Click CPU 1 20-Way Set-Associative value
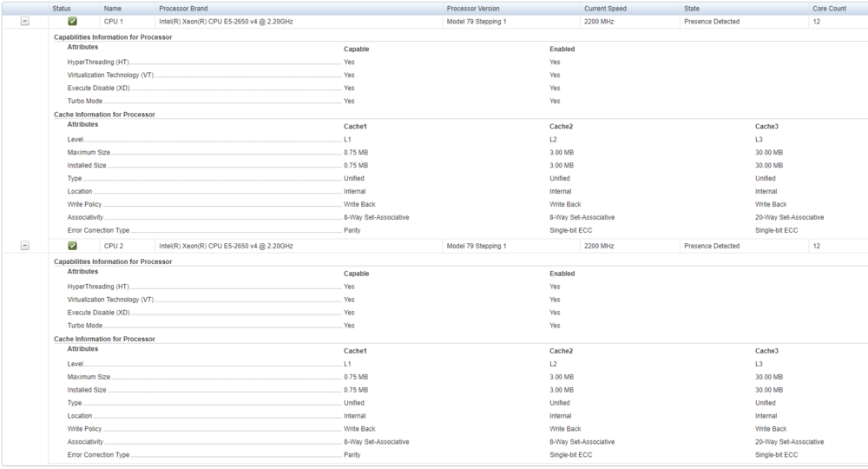This screenshot has width=868, height=469. click(789, 217)
